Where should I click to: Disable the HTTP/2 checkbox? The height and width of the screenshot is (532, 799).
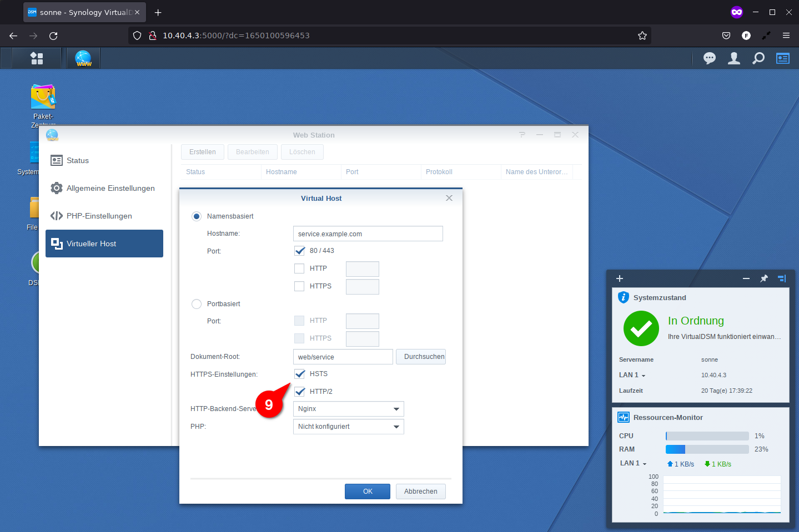[300, 392]
